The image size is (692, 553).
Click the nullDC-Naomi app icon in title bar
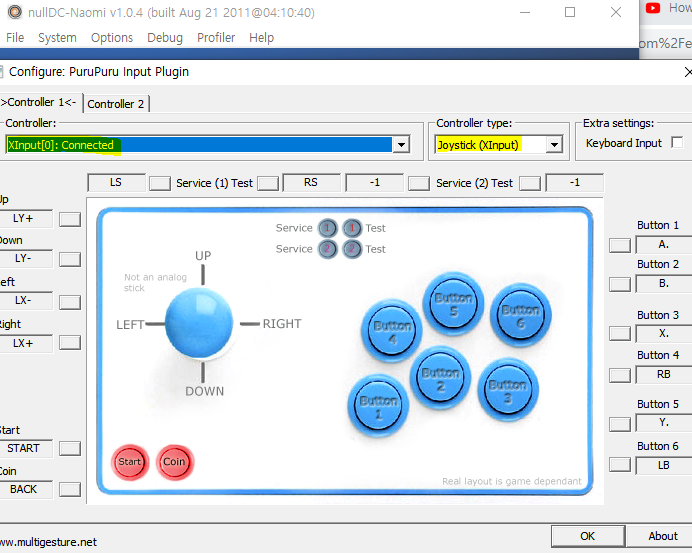click(x=15, y=12)
